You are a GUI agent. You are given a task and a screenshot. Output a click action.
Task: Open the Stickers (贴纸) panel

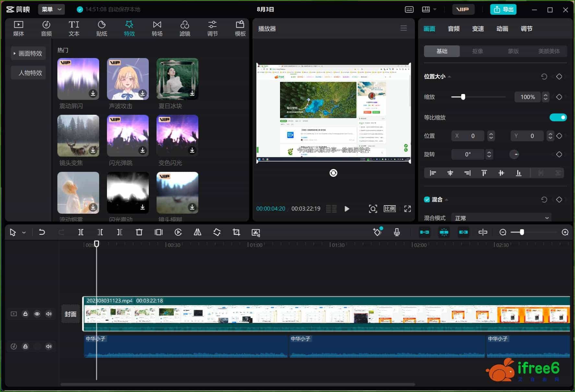101,29
